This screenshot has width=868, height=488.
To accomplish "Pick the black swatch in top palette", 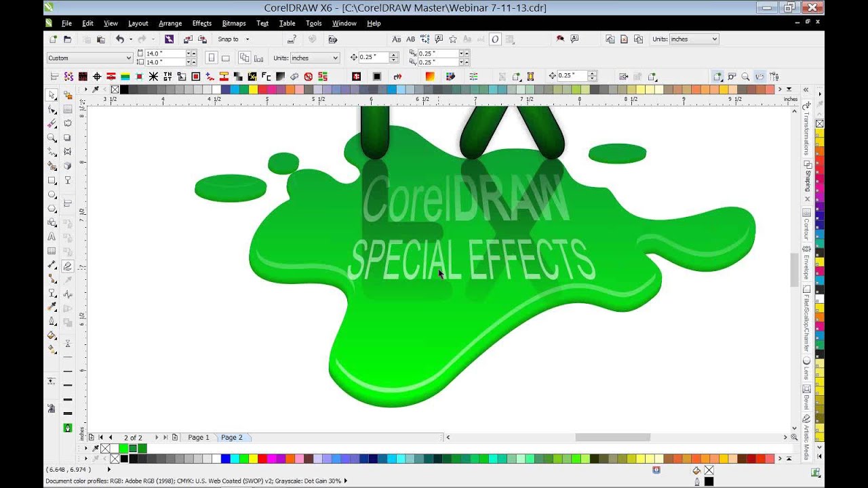I will (x=124, y=89).
